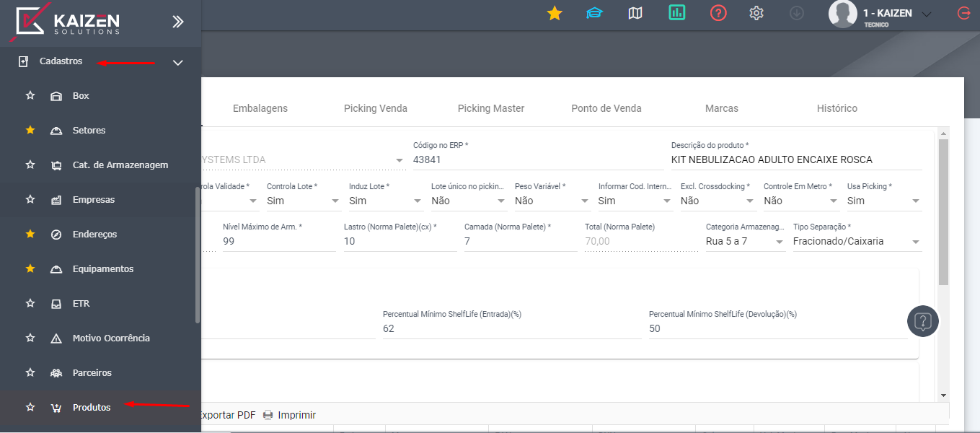Open favorites star in top bar
The image size is (980, 433).
tap(555, 13)
